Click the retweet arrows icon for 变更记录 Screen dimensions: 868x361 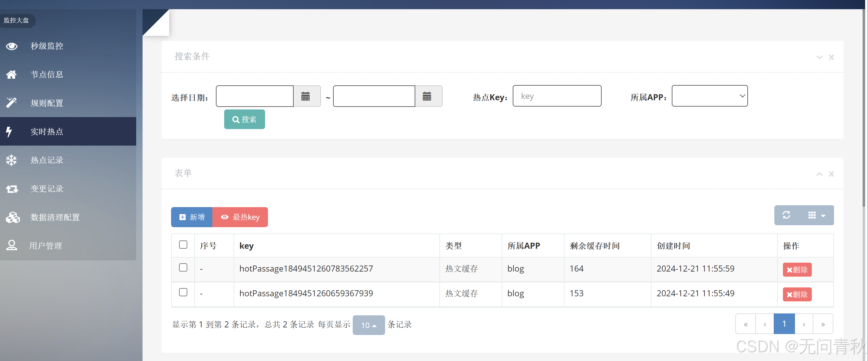(x=12, y=189)
